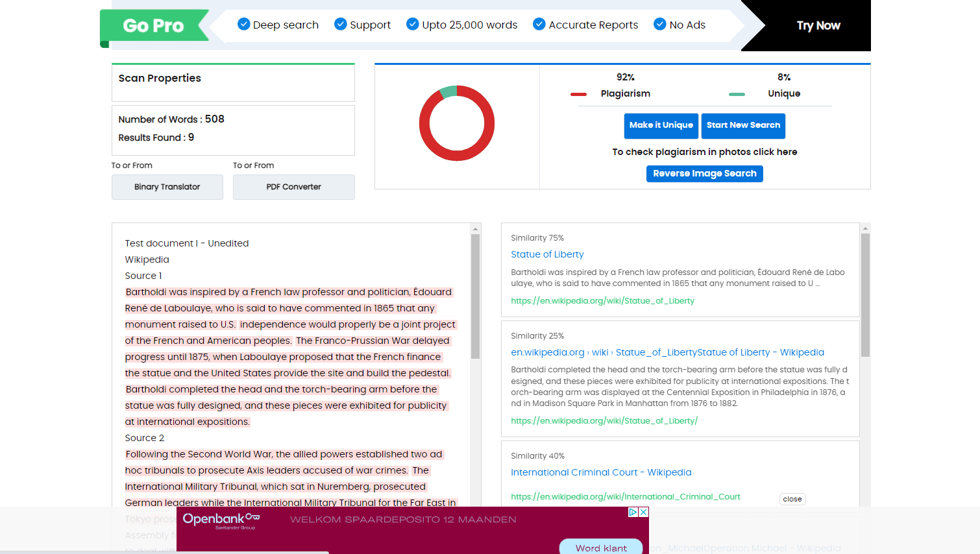This screenshot has width=980, height=554.
Task: Open International Criminal Court - Wikipedia result
Action: click(x=601, y=472)
